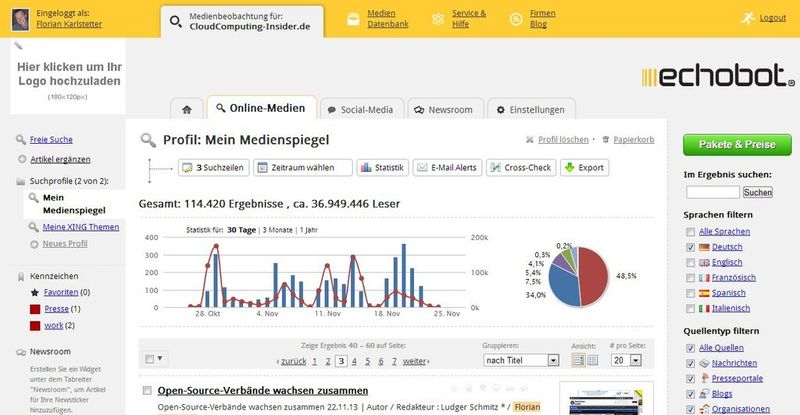Click the weiter next page link
This screenshot has width=800, height=415.
click(416, 361)
